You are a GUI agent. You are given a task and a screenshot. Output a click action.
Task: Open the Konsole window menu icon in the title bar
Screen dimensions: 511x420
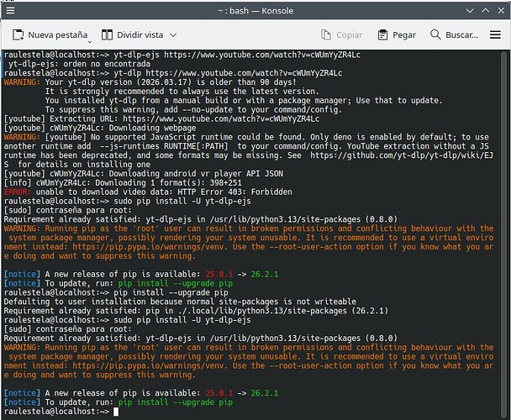10,10
